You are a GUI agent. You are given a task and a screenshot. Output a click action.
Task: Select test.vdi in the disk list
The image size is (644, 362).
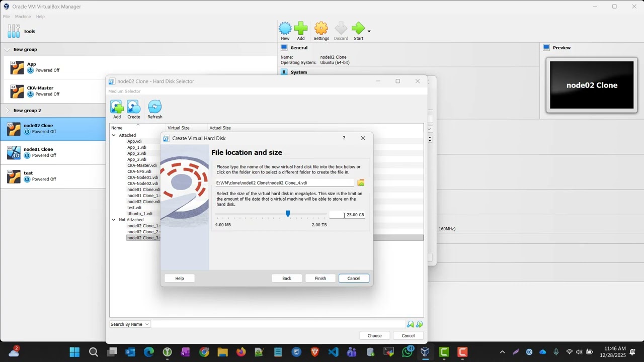coord(134,208)
